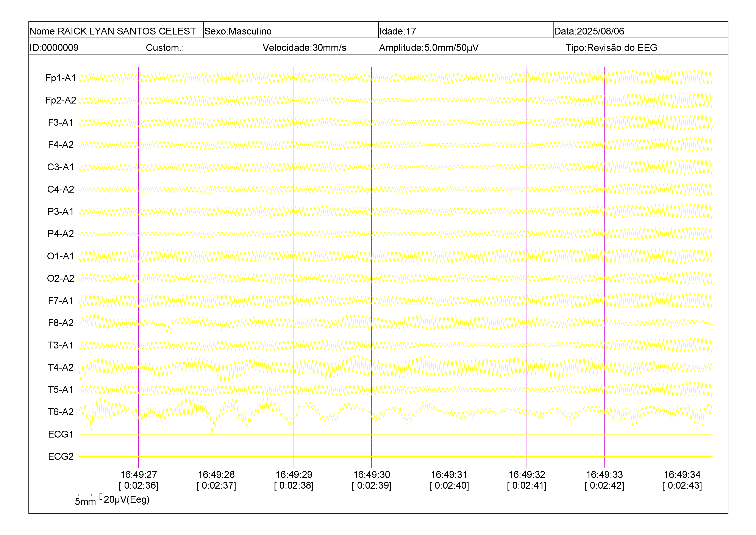This screenshot has height=535, width=756.
Task: Click 'Velocidade:30mm/s' text
Action: (x=304, y=48)
